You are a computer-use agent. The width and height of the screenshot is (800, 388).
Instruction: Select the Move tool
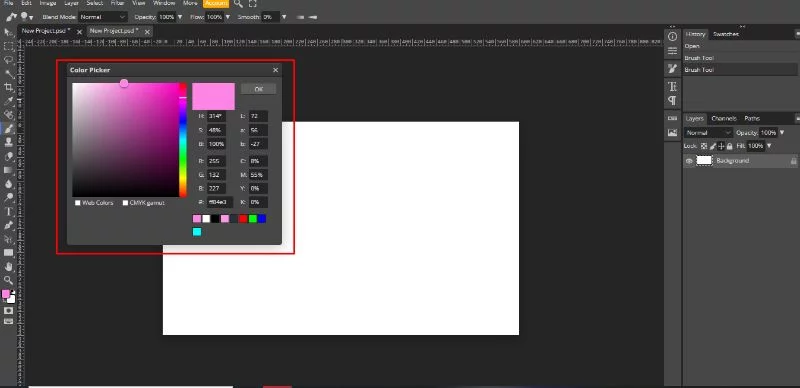coord(8,32)
